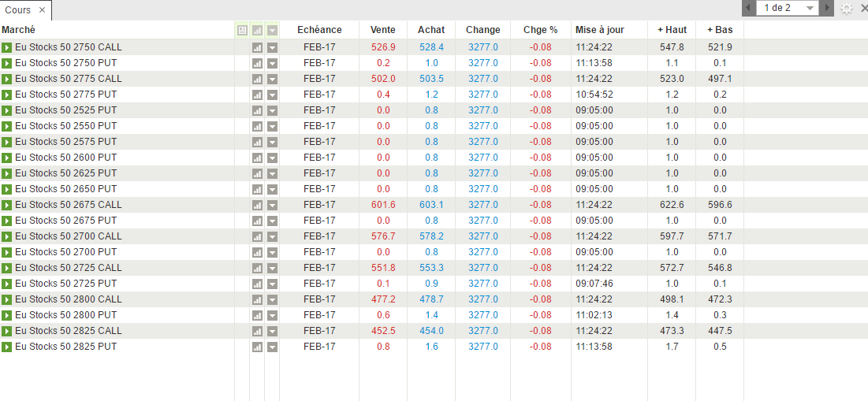Close the Cours tab

tap(43, 10)
